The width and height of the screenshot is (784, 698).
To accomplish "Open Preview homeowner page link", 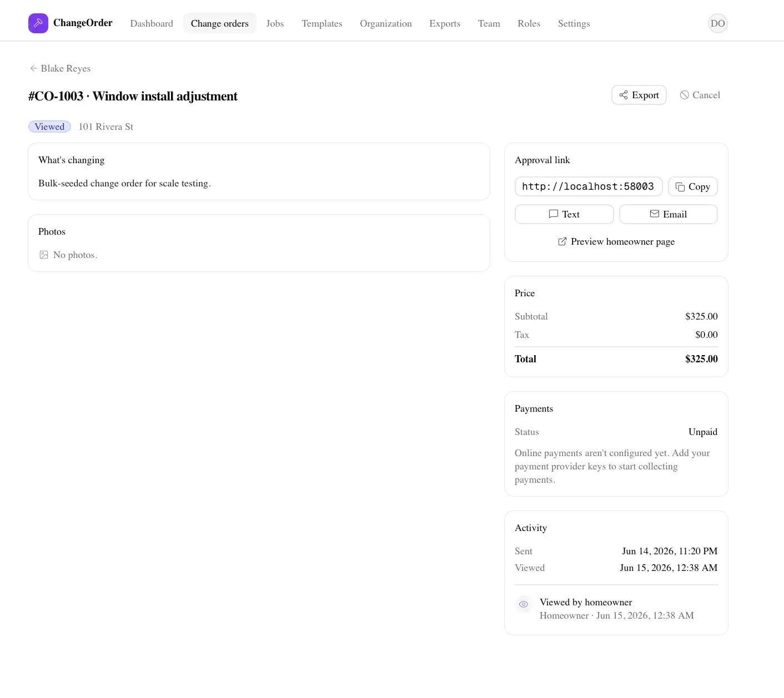I will pyautogui.click(x=616, y=241).
